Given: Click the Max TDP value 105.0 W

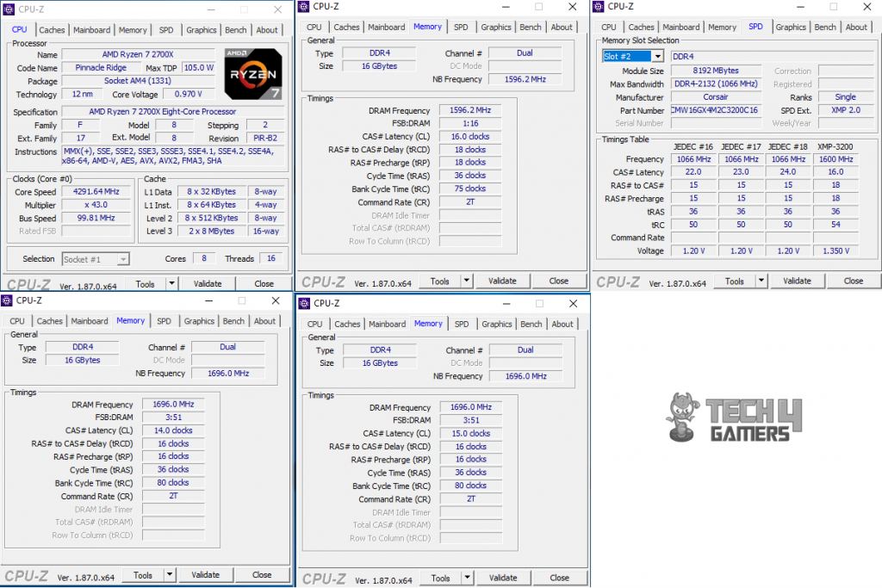Looking at the screenshot, I should [199, 67].
